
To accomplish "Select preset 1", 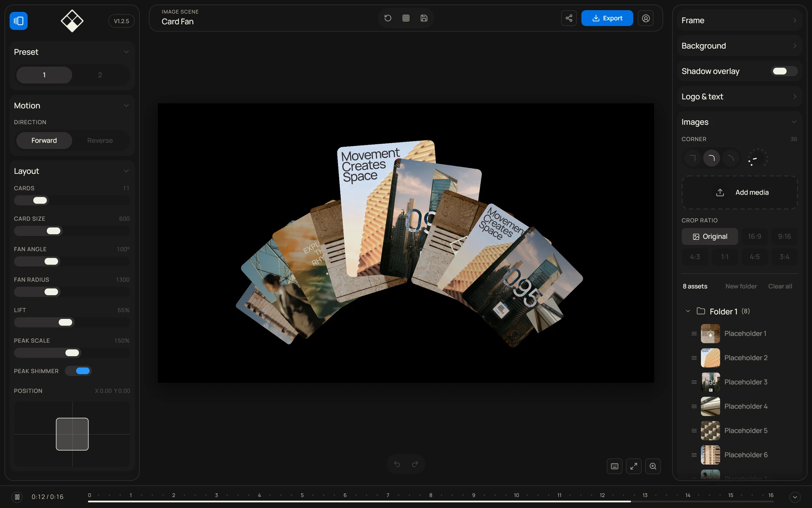I will [44, 75].
